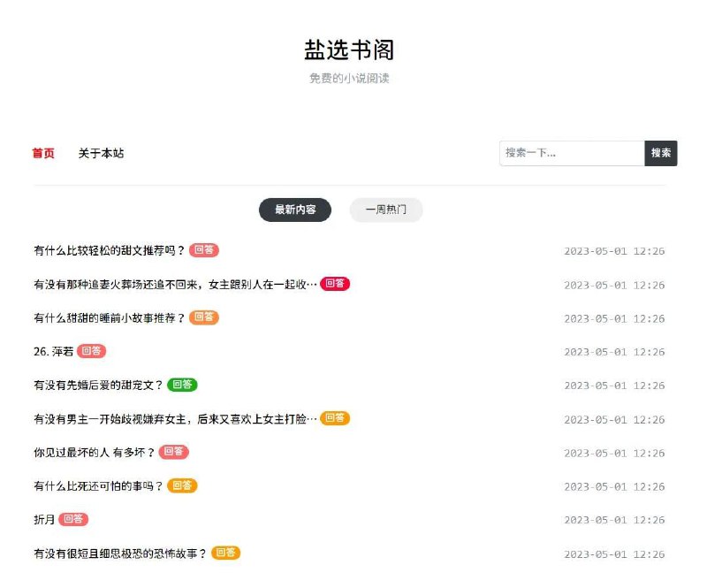
Task: Click the 2023-05-01 12:26 date of 先婚后爱的甜宠文 row
Action: [x=614, y=386]
